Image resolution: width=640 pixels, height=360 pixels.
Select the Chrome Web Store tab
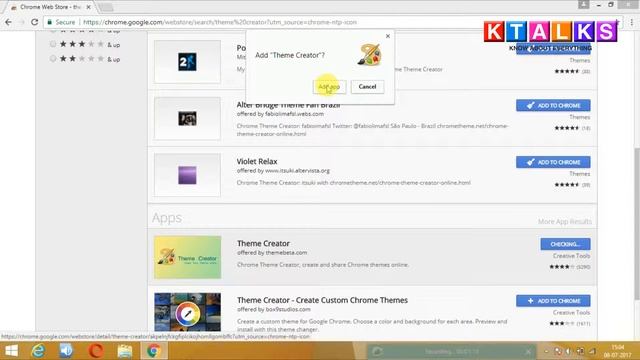[50, 7]
